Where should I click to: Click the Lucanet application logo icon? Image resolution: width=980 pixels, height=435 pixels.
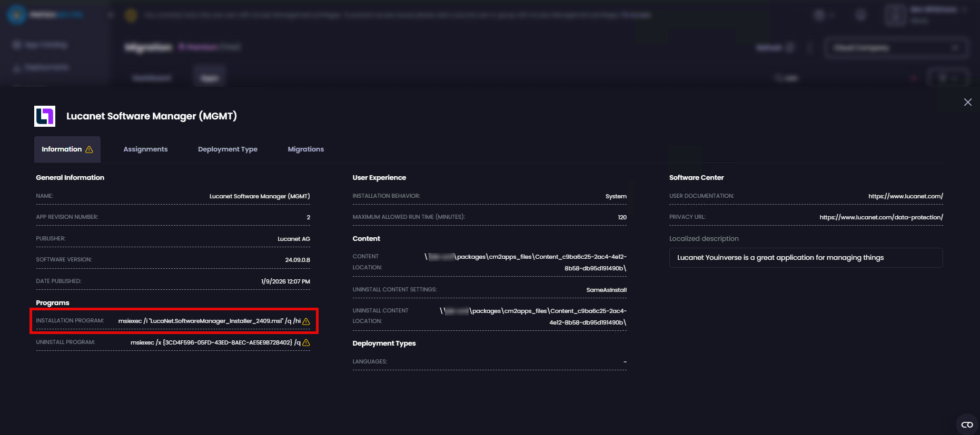[x=45, y=116]
